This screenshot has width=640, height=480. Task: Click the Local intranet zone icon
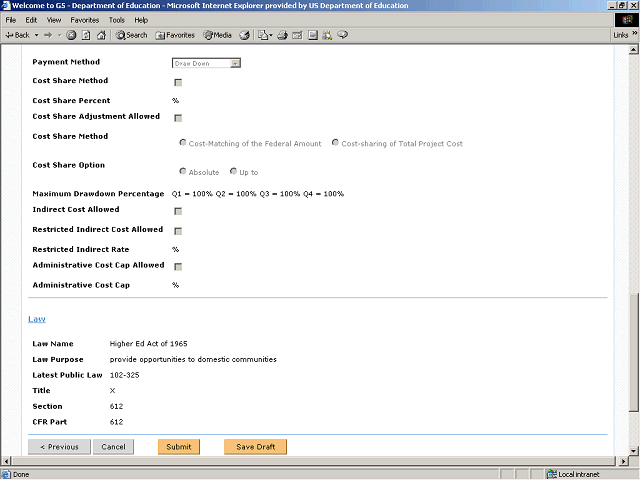coord(552,474)
